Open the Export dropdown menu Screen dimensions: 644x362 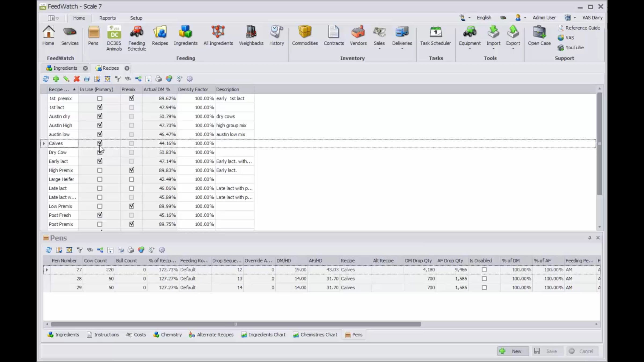(x=513, y=49)
